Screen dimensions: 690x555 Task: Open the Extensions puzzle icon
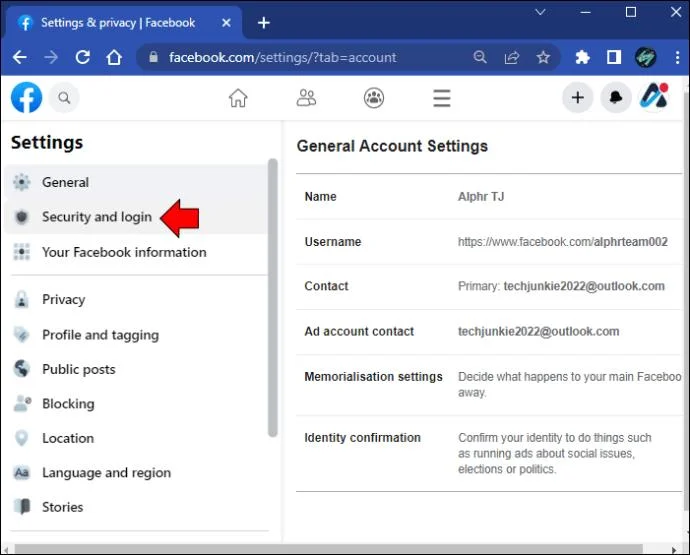point(582,57)
